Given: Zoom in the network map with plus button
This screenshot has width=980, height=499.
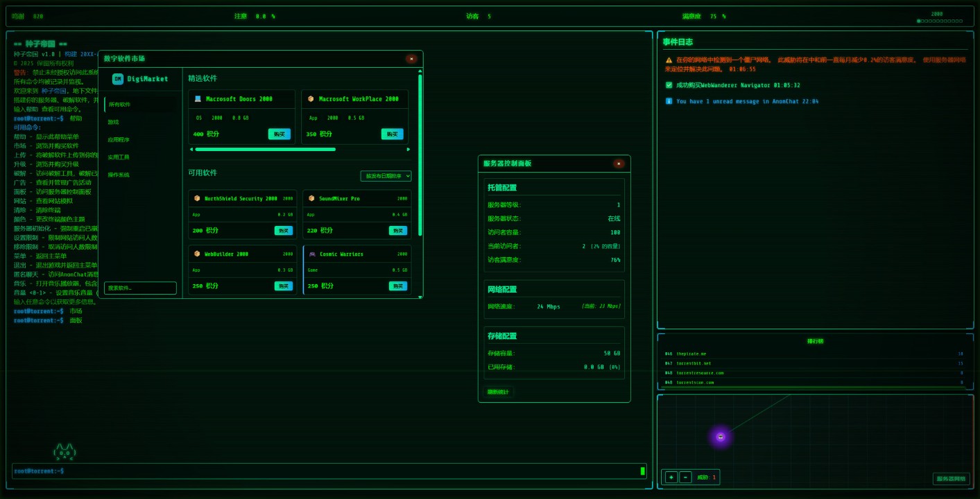Looking at the screenshot, I should click(670, 477).
